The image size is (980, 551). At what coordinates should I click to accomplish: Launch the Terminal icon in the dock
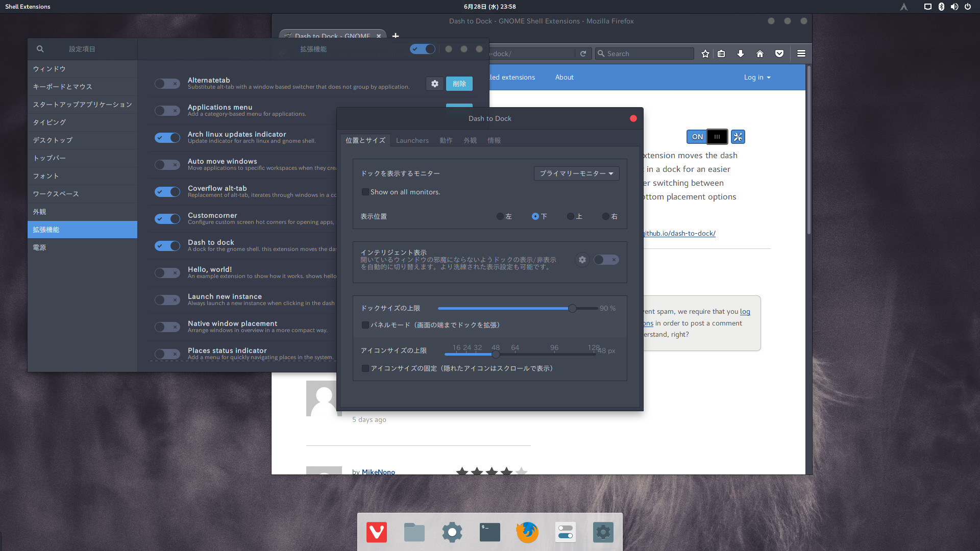pos(490,532)
